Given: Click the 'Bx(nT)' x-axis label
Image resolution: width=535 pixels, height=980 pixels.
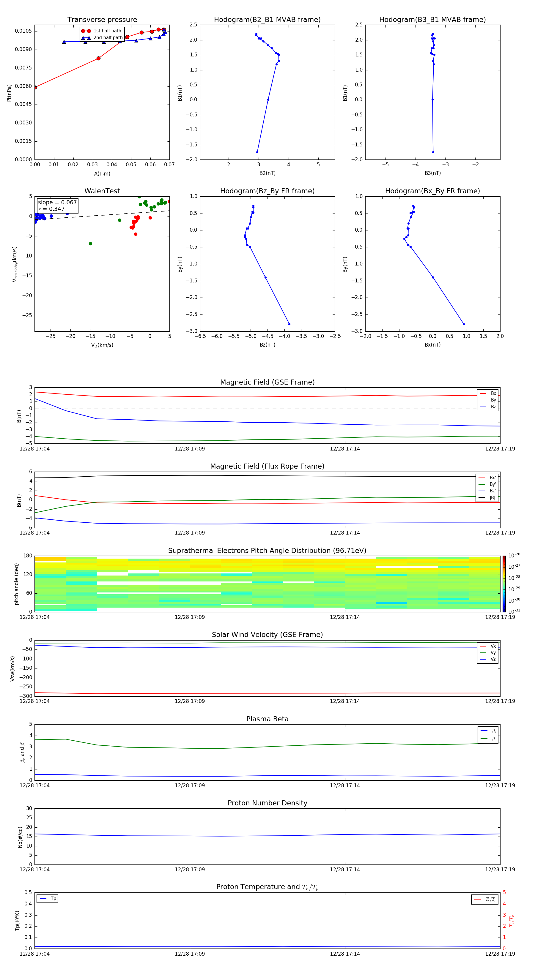Looking at the screenshot, I should coord(432,345).
